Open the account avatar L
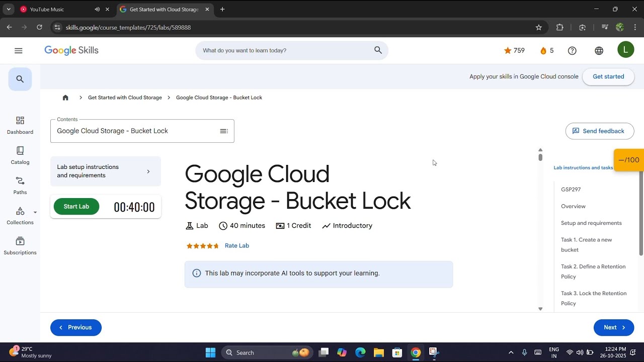Image resolution: width=644 pixels, height=362 pixels. [x=626, y=49]
